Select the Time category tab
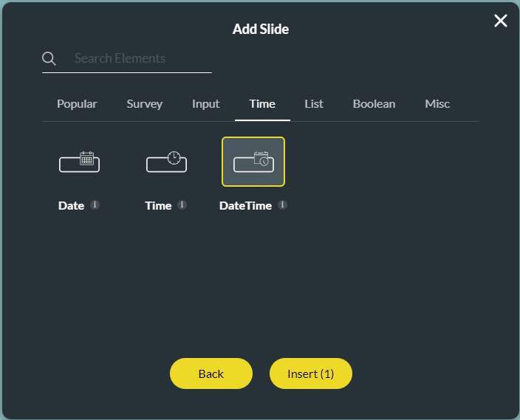The height and width of the screenshot is (420, 520). coord(262,104)
